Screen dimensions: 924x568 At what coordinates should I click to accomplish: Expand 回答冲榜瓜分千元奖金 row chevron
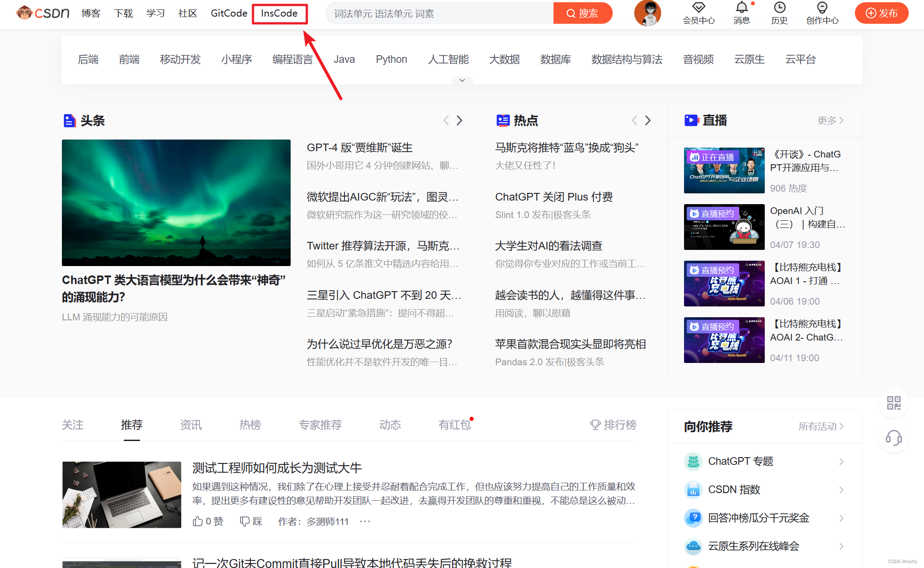[841, 518]
